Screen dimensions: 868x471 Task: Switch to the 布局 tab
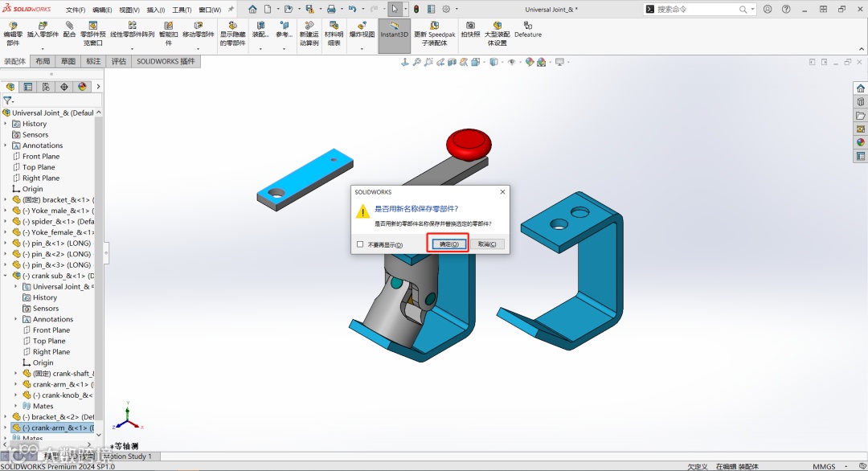coord(43,61)
